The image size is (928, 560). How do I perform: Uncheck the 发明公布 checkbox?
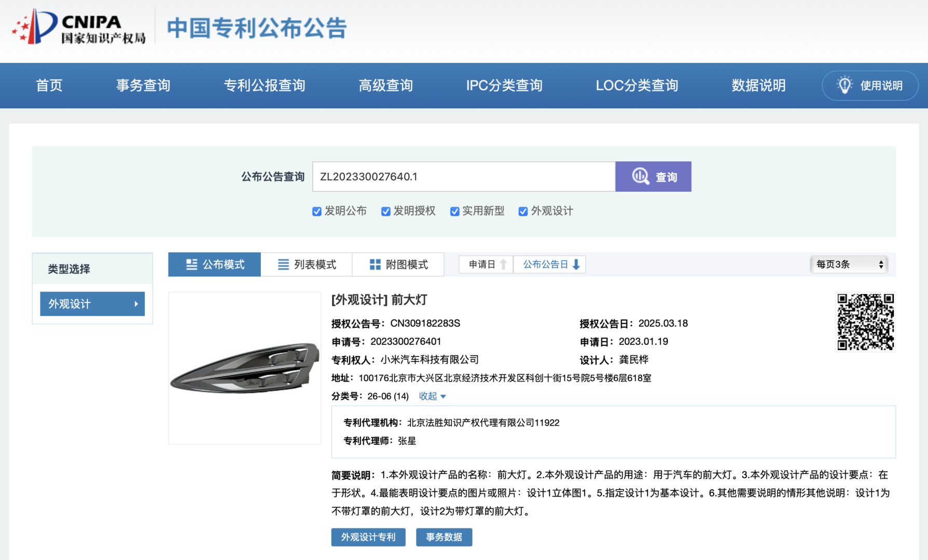click(317, 211)
